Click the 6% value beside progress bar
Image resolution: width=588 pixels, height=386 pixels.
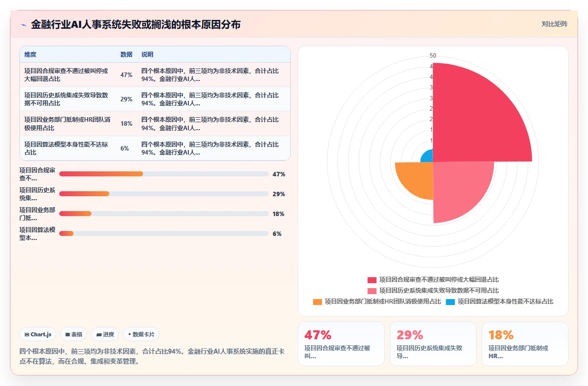277,233
